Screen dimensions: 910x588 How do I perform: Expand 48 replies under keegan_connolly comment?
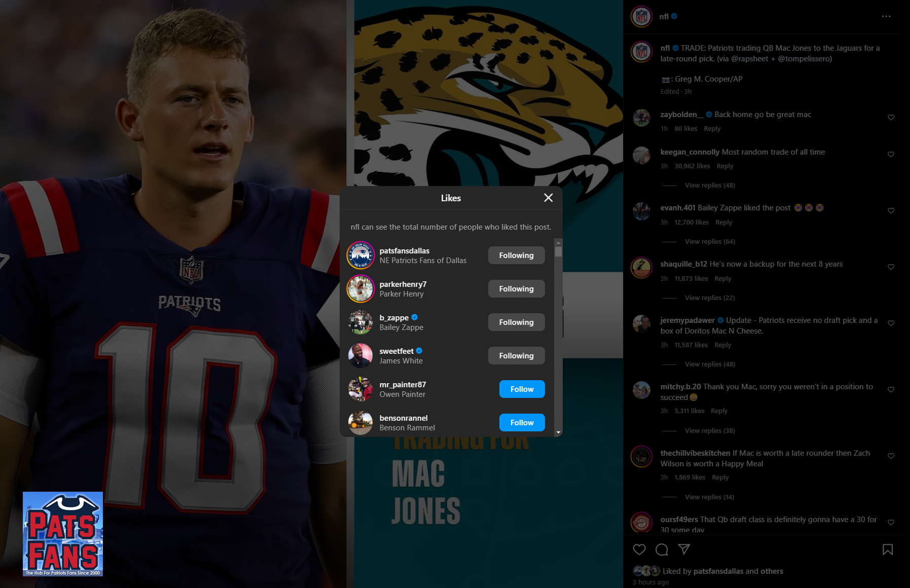710,185
